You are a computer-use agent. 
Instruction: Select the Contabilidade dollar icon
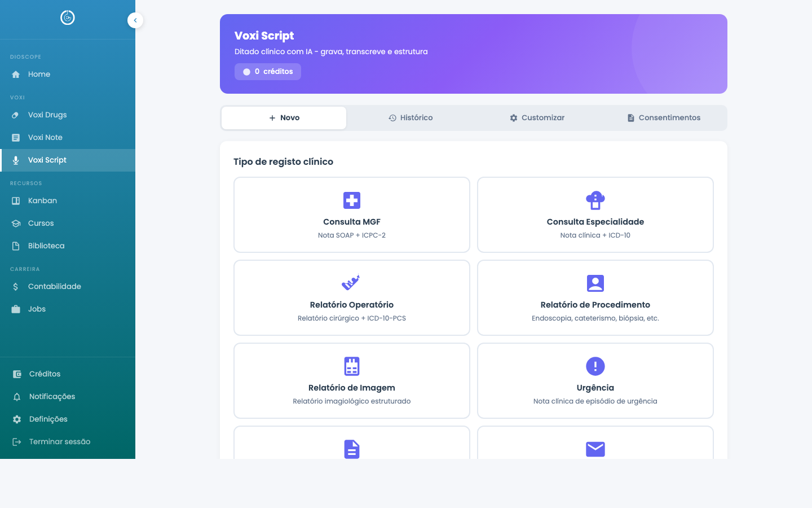15,286
